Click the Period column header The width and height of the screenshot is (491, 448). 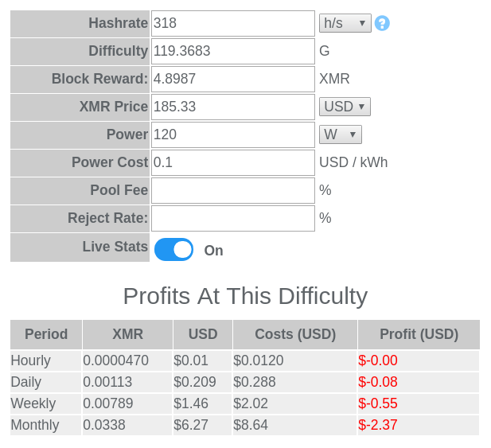(x=46, y=334)
